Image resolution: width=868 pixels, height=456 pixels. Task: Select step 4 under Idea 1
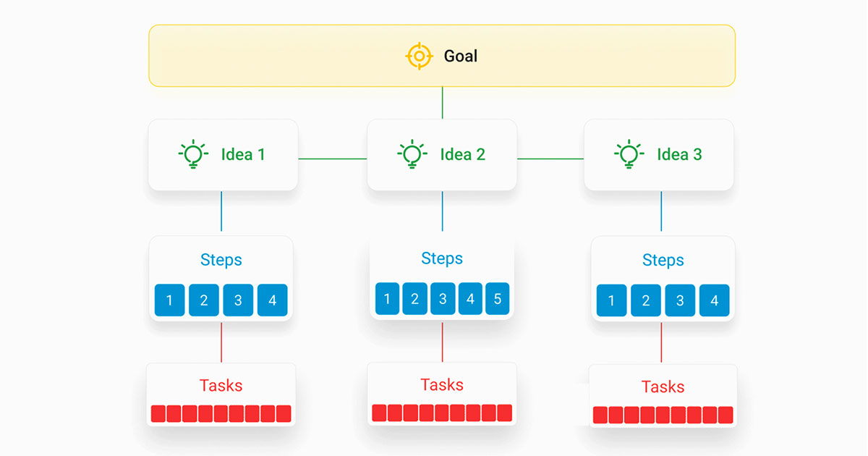point(273,300)
